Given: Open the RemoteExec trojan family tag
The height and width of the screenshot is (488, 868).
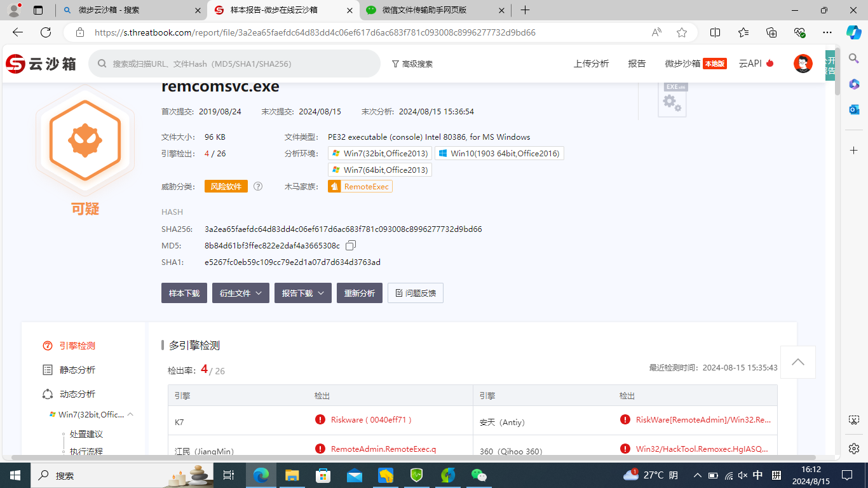Looking at the screenshot, I should [x=360, y=186].
